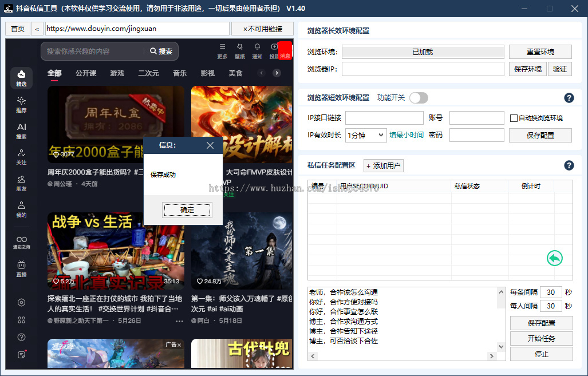Screen dimensions: 588x376
Task: Select the 音乐 category tab
Action: point(180,73)
